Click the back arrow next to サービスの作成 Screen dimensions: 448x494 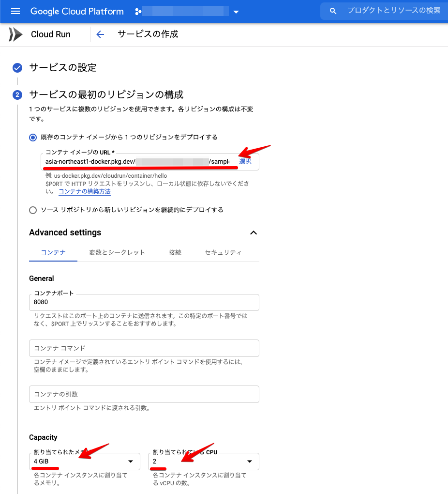100,34
